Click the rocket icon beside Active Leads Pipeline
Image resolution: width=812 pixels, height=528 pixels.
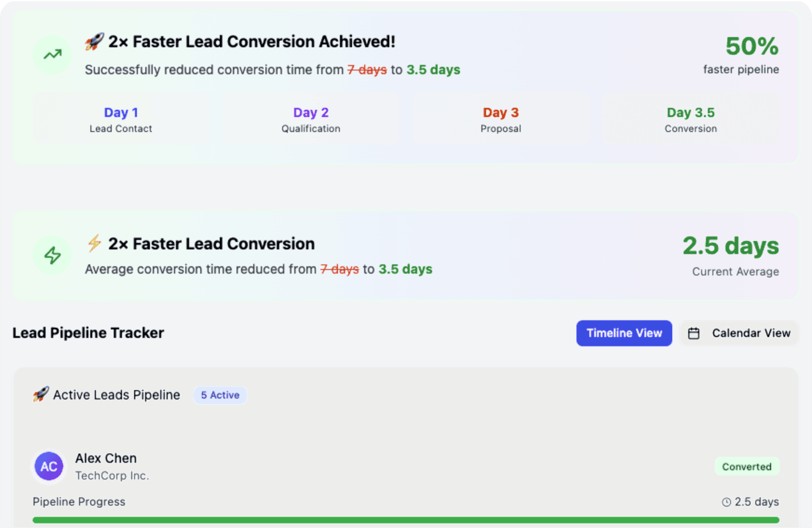(40, 394)
